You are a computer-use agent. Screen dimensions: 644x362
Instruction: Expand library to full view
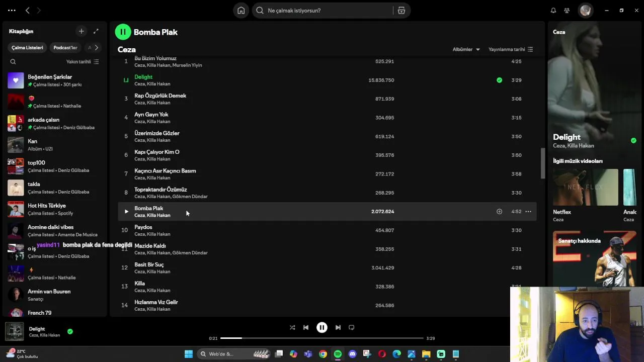point(96,31)
